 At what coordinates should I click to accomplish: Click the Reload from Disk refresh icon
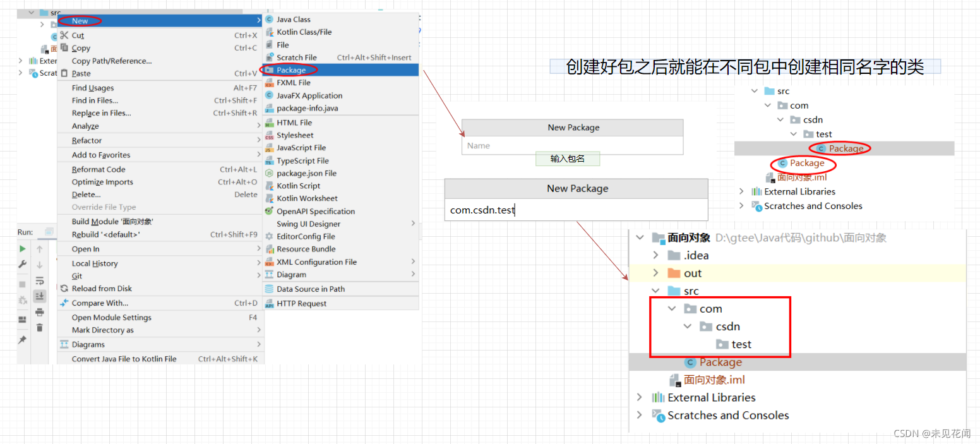tap(64, 289)
